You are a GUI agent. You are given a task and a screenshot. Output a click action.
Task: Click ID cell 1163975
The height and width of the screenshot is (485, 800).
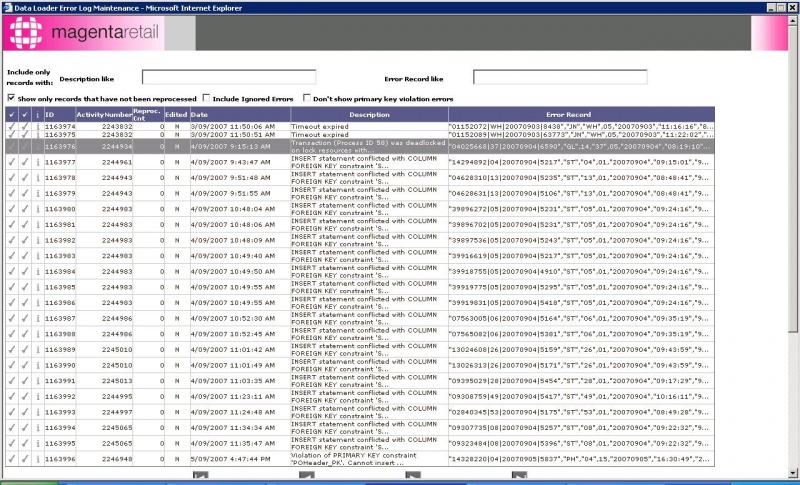(60, 135)
